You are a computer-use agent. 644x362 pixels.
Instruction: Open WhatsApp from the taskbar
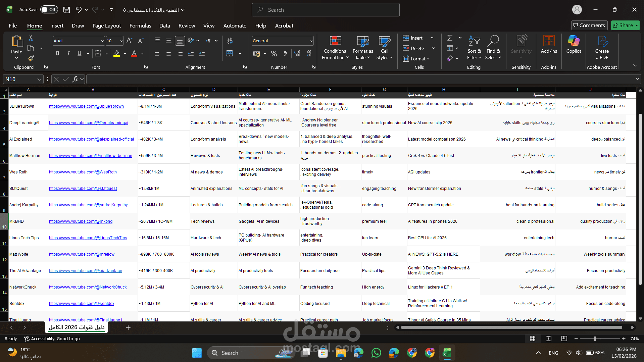tap(376, 353)
